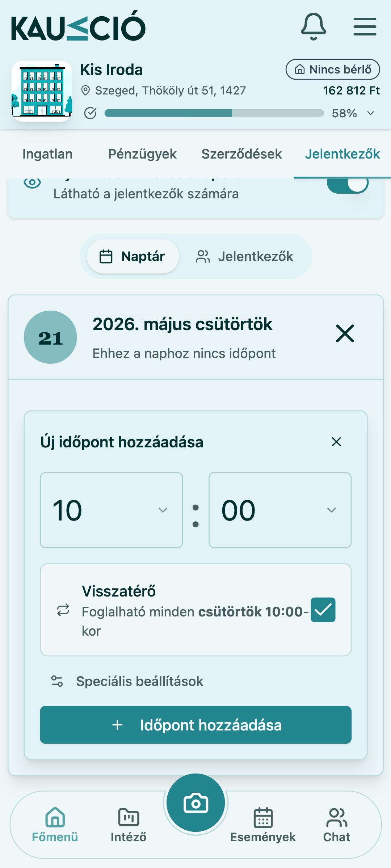Click the Időpont hozzáadása button

pyautogui.click(x=196, y=725)
